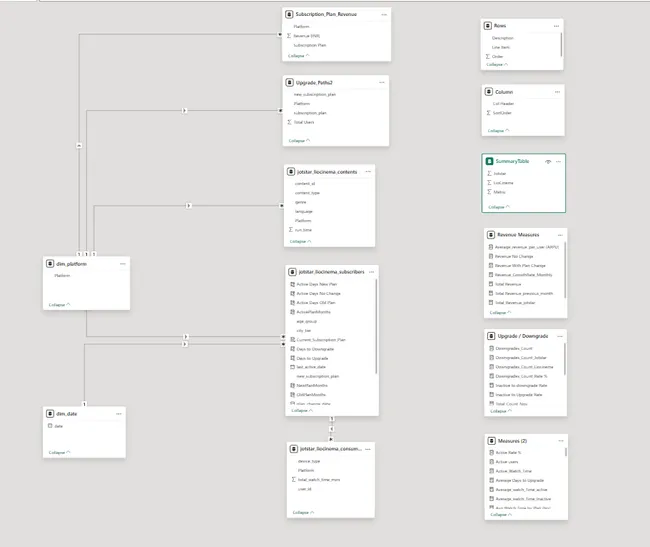Screen dimensions: 650x547
Task: Collapse the jotstar_liocinema_consum... table
Action: click(303, 513)
